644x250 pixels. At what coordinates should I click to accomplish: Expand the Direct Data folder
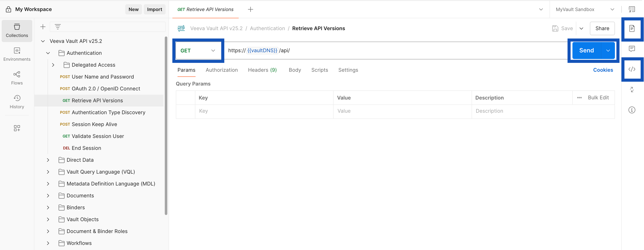tap(48, 160)
